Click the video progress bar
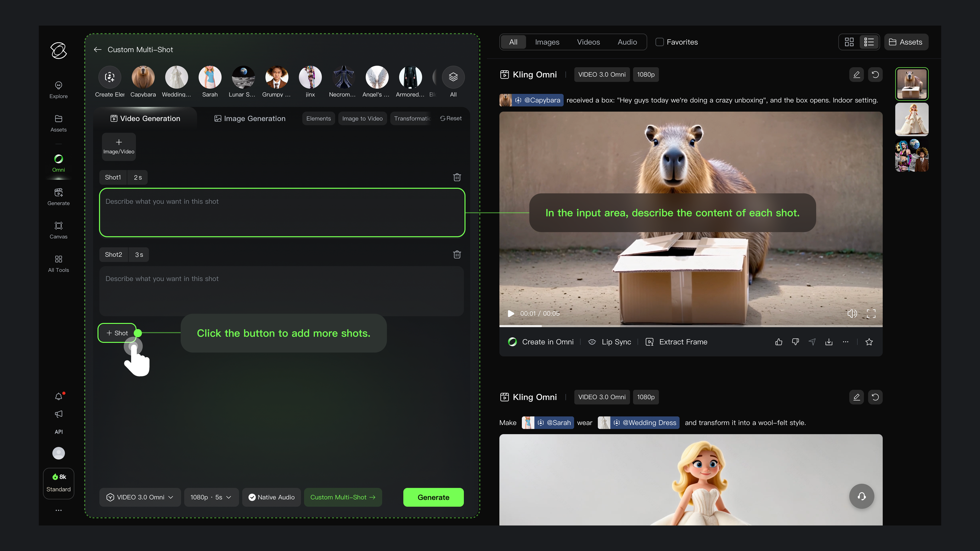This screenshot has height=551, width=980. 691,326
